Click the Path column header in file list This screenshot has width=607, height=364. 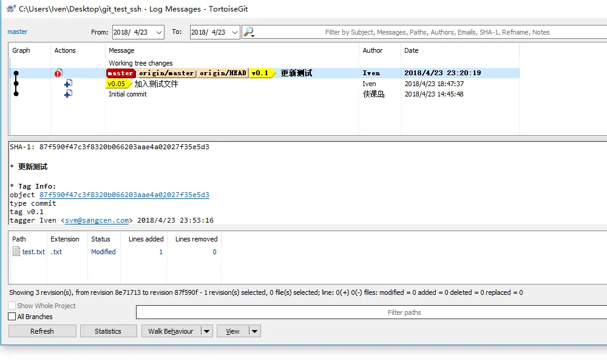pyautogui.click(x=19, y=239)
